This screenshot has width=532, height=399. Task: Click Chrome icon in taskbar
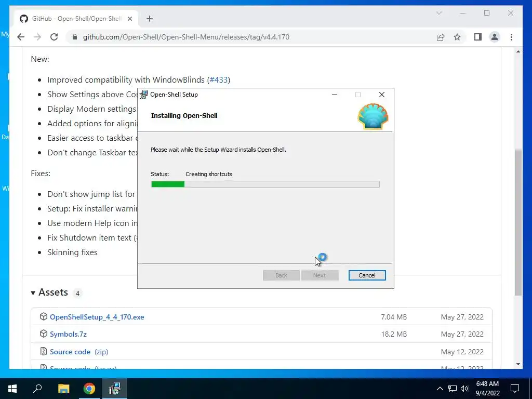(x=89, y=389)
